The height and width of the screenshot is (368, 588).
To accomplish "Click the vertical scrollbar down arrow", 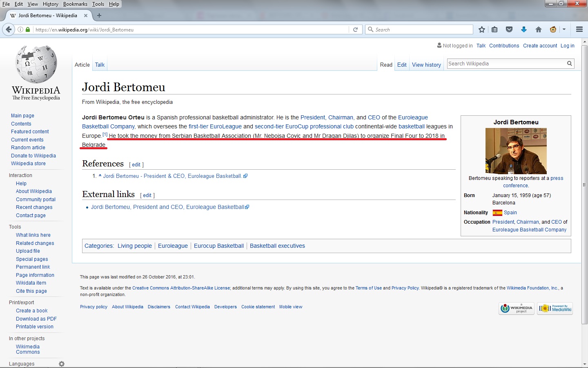I will pyautogui.click(x=585, y=364).
